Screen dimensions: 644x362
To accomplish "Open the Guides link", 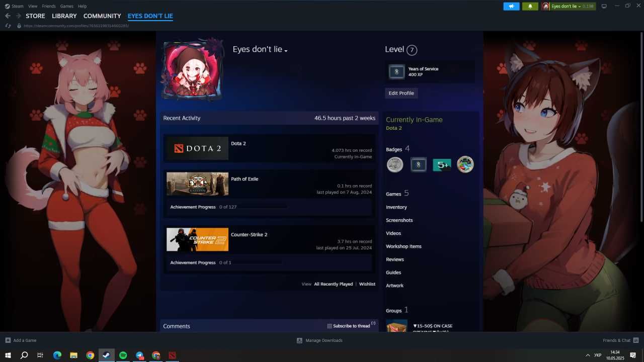I will click(x=393, y=273).
